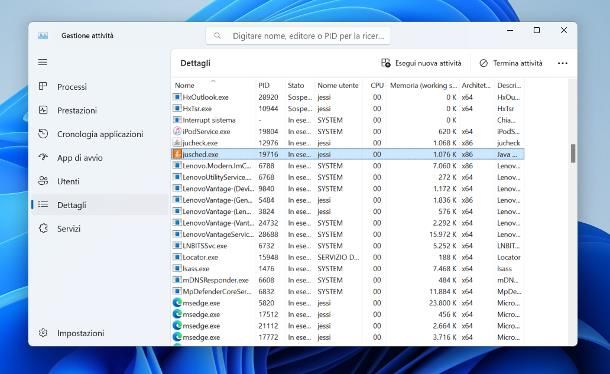The height and width of the screenshot is (374, 610).
Task: Open the three-dots more options menu
Action: click(x=563, y=63)
